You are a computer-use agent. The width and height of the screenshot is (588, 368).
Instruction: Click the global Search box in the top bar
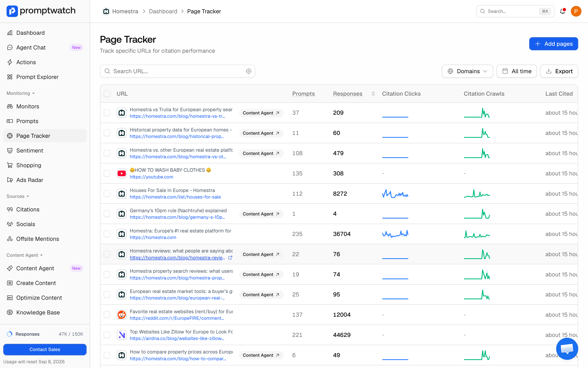coord(515,11)
